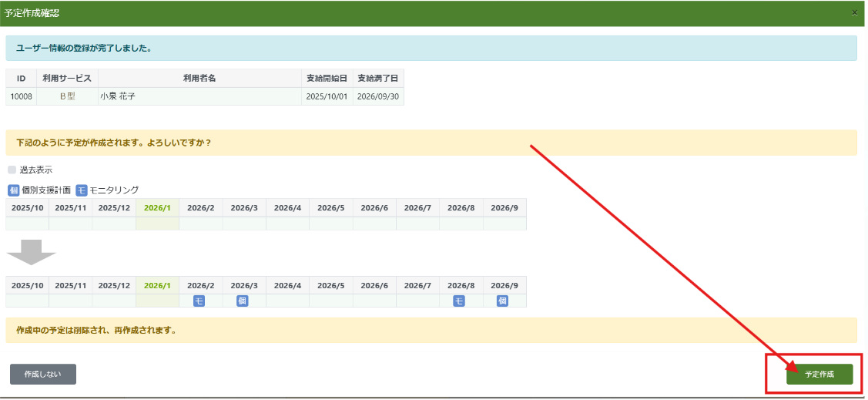The image size is (868, 400).
Task: Select the 2026/09/30 end date cell
Action: 378,97
